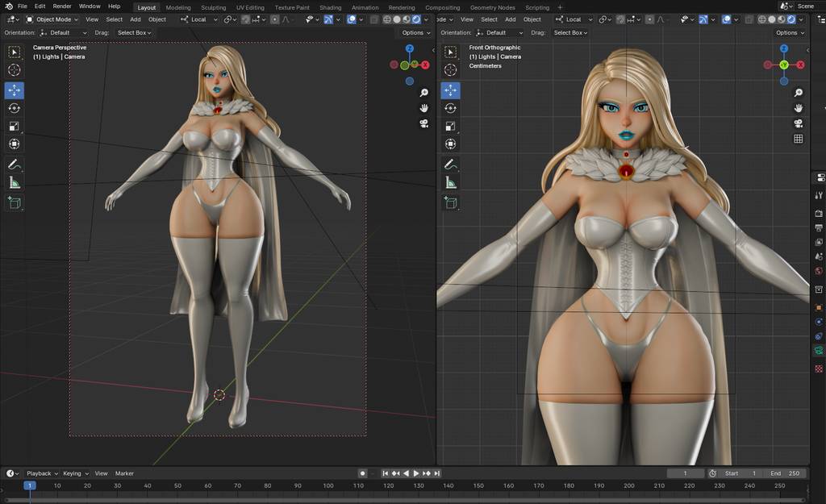Enable auto keying record button in the timeline
Image resolution: width=826 pixels, height=504 pixels.
point(363,473)
